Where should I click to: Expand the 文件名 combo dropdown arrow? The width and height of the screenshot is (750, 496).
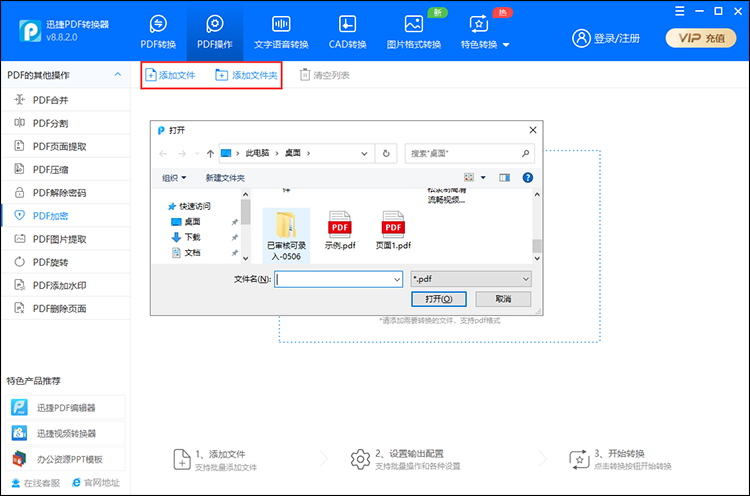point(397,279)
